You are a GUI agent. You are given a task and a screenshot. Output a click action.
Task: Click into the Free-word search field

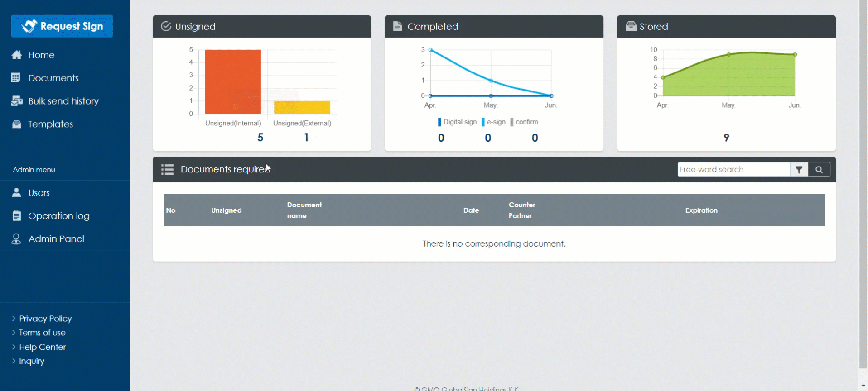click(x=733, y=169)
